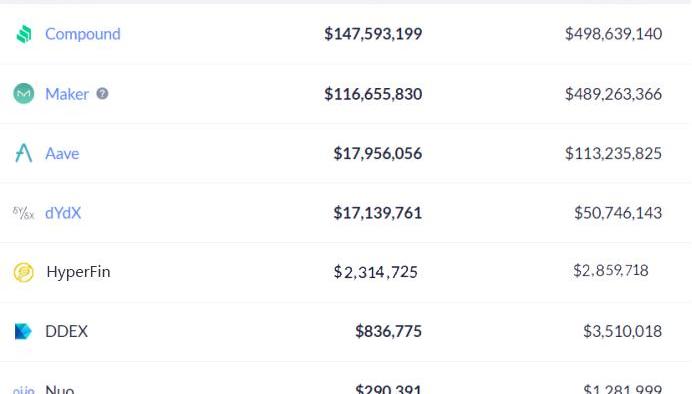Click DDEX's $836,775 value

[x=388, y=331]
